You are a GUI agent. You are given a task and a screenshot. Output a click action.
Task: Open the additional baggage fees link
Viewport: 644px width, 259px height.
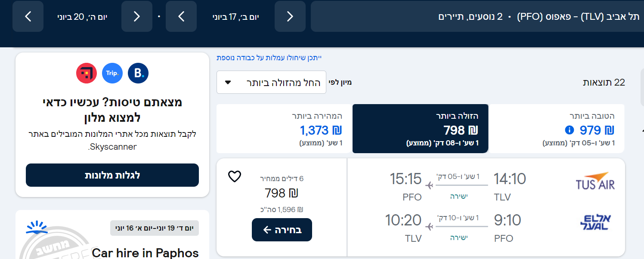coord(269,57)
